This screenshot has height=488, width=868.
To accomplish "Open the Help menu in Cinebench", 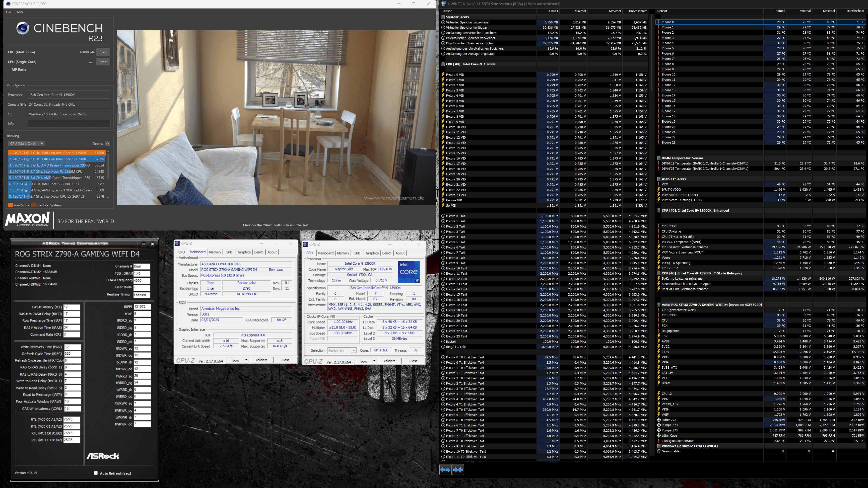I will tap(19, 12).
